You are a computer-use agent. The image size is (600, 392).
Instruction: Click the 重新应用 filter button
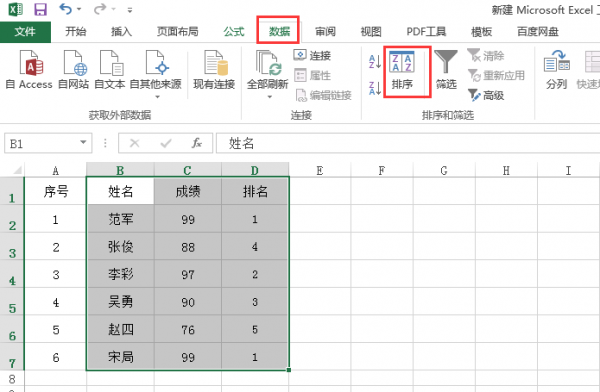[496, 75]
